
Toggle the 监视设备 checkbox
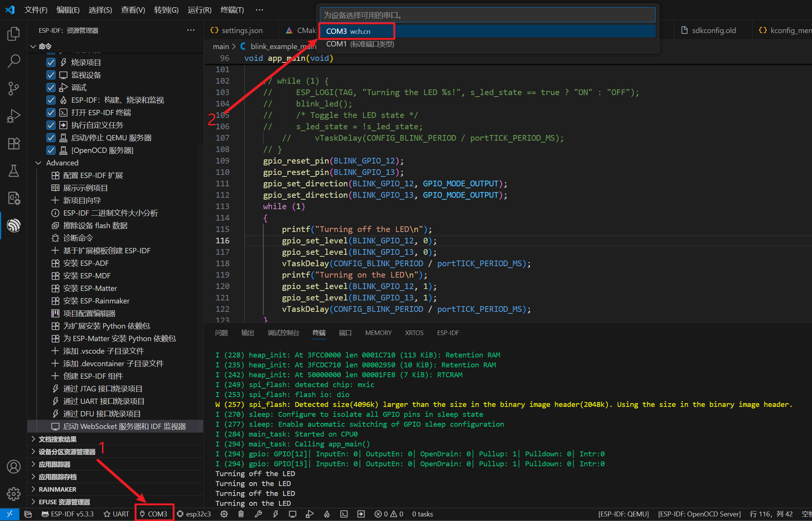(51, 75)
